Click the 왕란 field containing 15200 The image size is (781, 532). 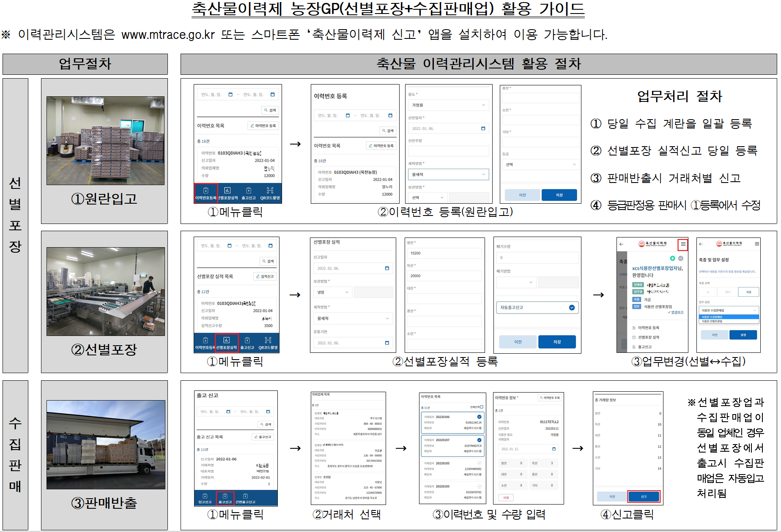pyautogui.click(x=444, y=253)
